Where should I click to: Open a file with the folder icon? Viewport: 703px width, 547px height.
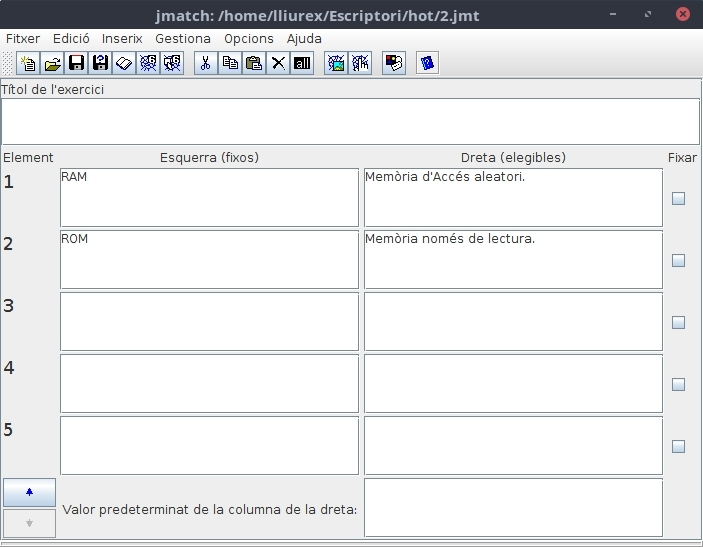[52, 63]
